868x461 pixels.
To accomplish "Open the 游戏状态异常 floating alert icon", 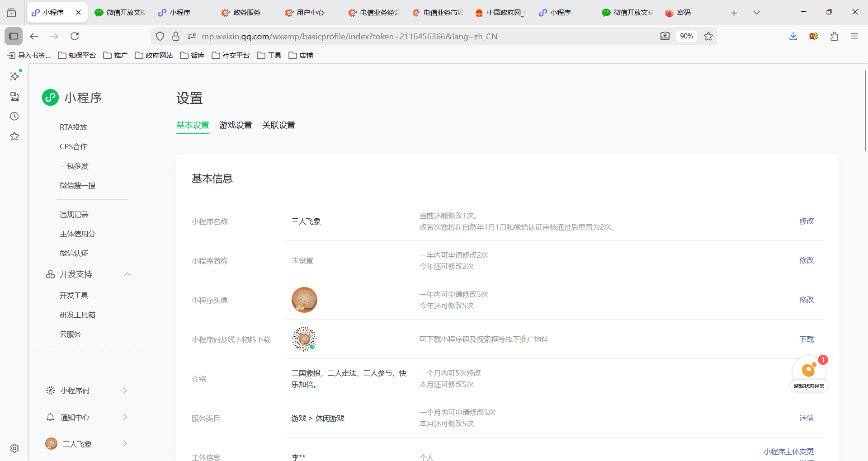I will click(809, 372).
